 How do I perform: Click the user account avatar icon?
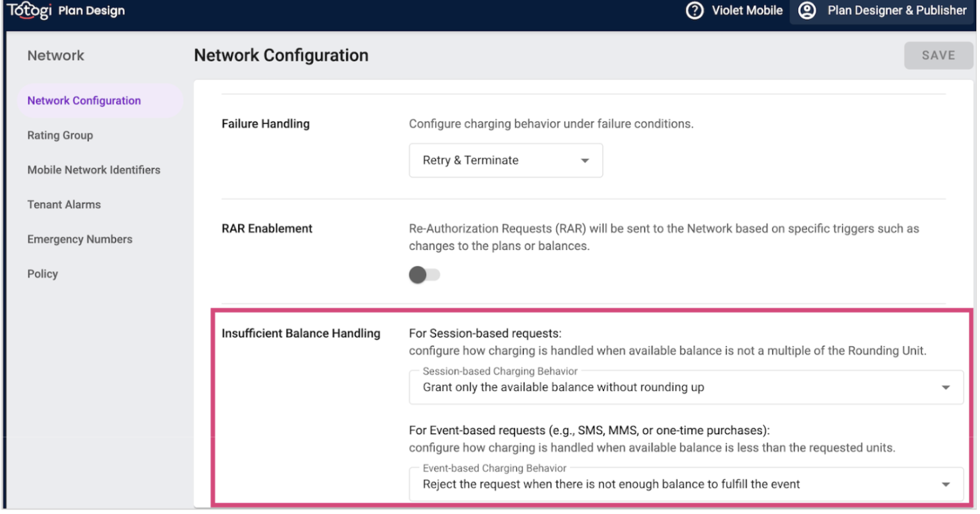[x=807, y=10]
